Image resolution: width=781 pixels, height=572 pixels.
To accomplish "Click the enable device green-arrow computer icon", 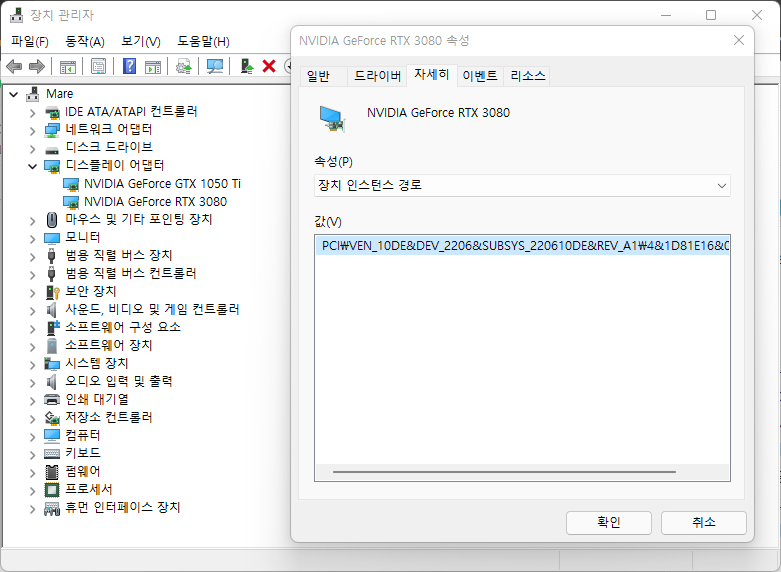I will tap(247, 66).
